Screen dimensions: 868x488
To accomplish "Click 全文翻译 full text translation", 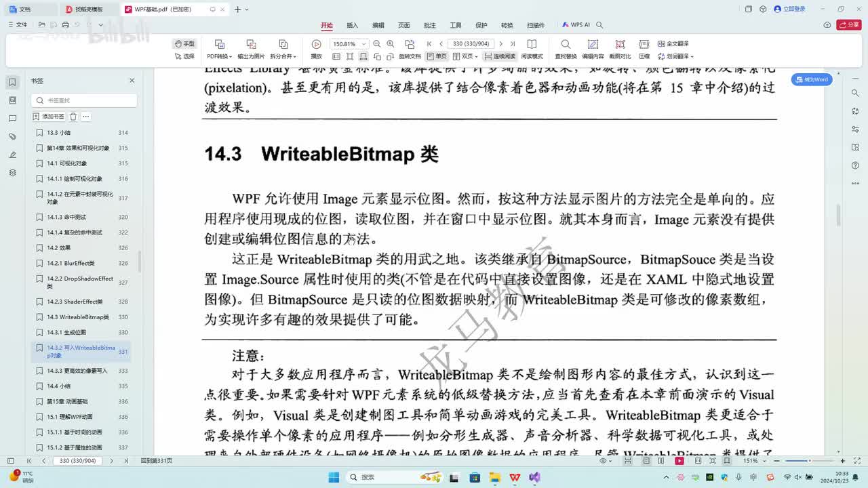I will coord(673,43).
